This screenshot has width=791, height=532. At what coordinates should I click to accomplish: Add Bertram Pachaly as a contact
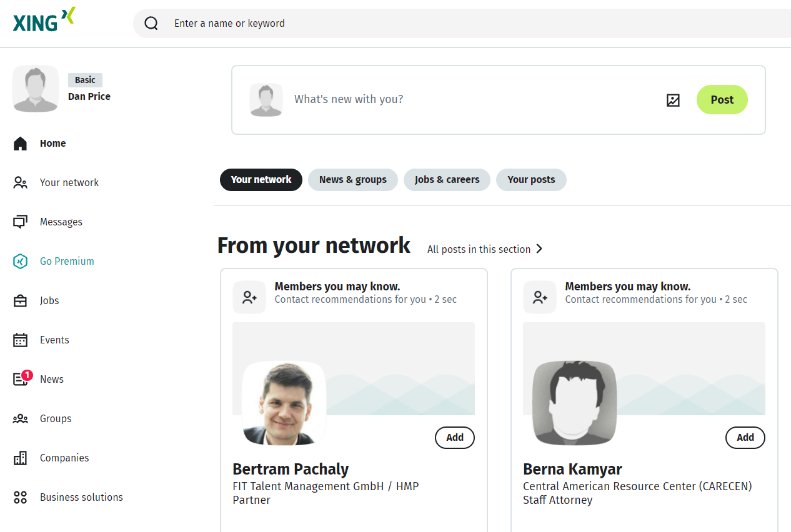(x=454, y=438)
